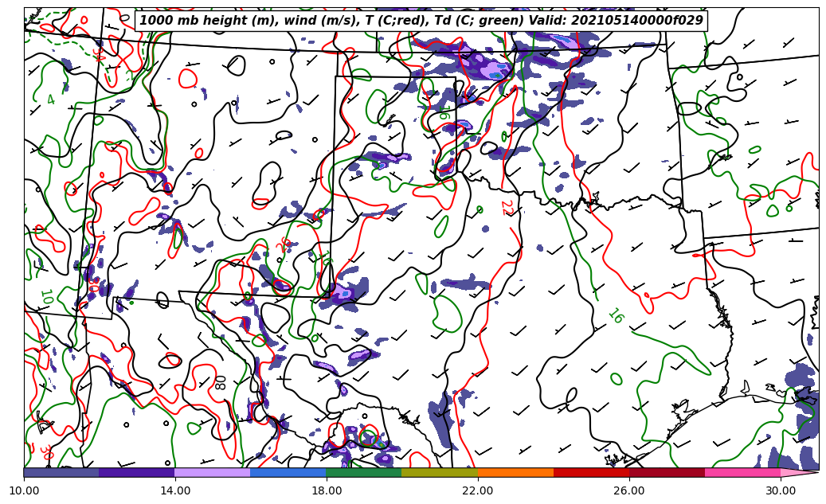Select the green 18–20 colorbar segment
826x504 pixels.
point(363,472)
